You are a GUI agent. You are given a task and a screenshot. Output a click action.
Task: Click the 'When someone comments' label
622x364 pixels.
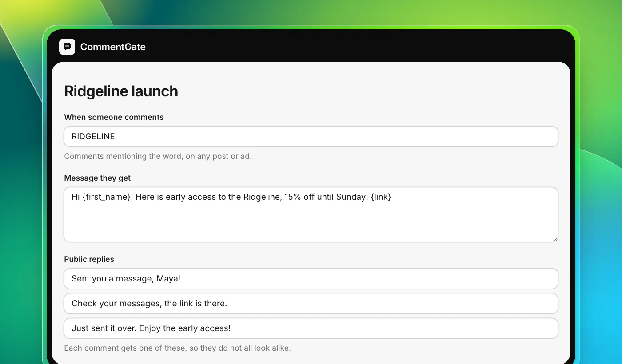(x=114, y=117)
